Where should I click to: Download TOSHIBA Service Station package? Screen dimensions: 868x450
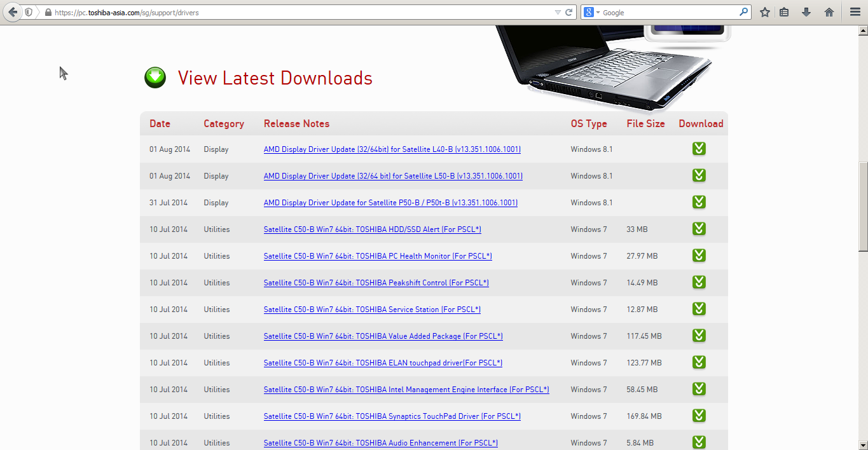(699, 309)
